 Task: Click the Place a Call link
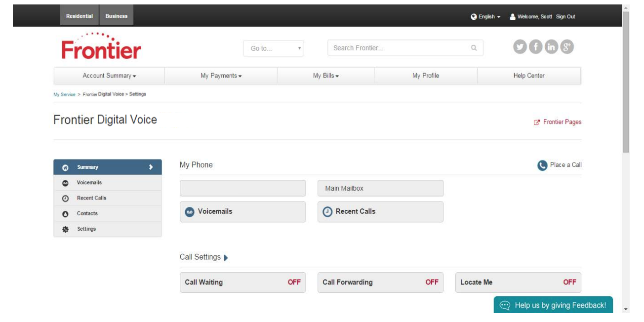tap(565, 165)
